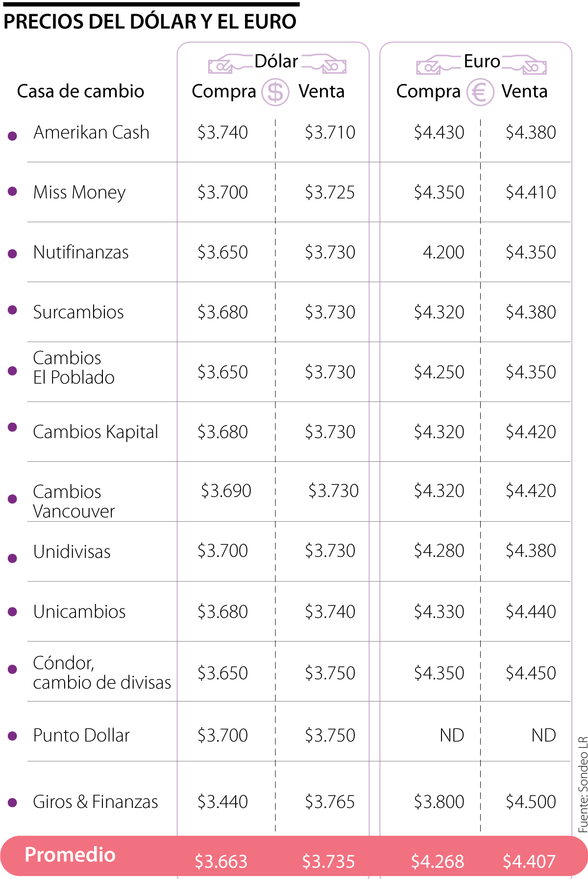Click the Cóndor, cambio de divisas label
588x879 pixels.
[102, 673]
